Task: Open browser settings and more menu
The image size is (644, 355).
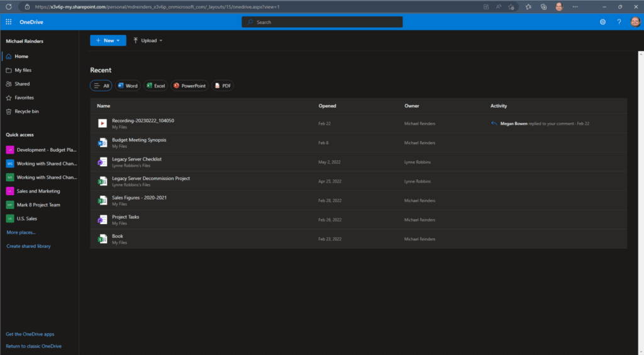Action: 575,6
